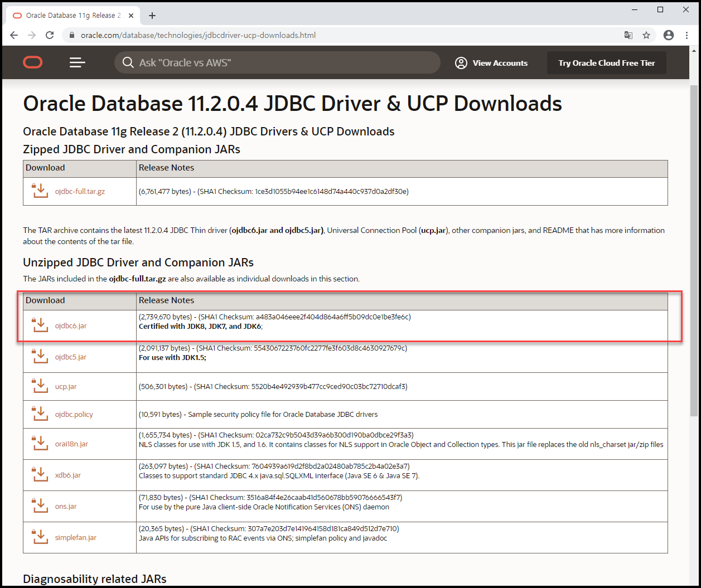
Task: Click ojdbc6.jar '2,739,670 bytes' checksum line
Action: [x=275, y=317]
